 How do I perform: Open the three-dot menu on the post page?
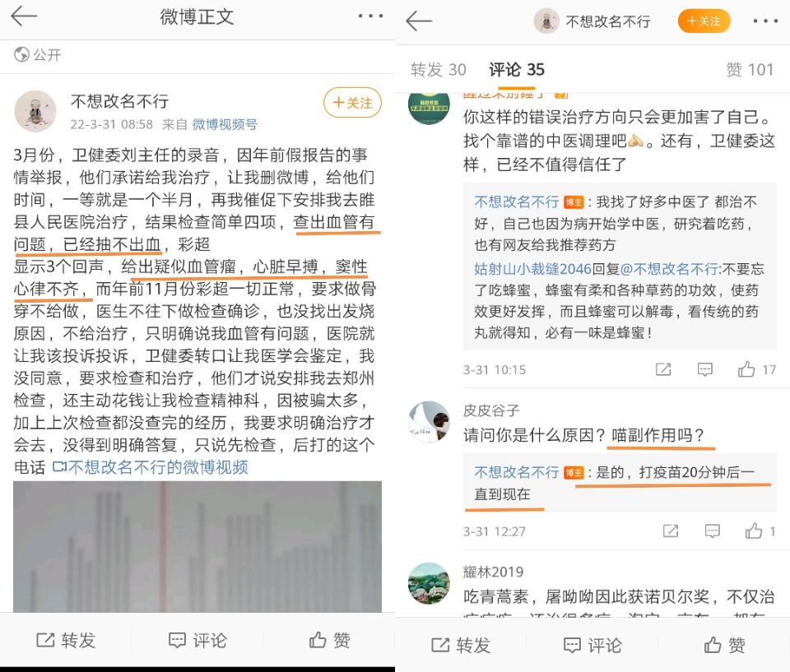click(x=370, y=16)
